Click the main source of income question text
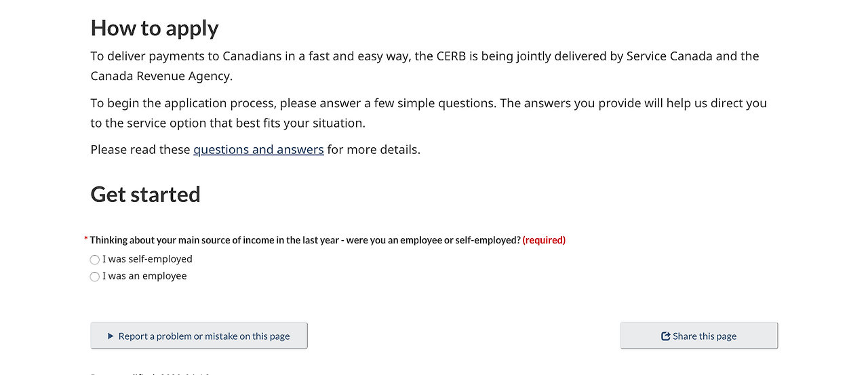Screen dimensions: 868x375 (305, 240)
